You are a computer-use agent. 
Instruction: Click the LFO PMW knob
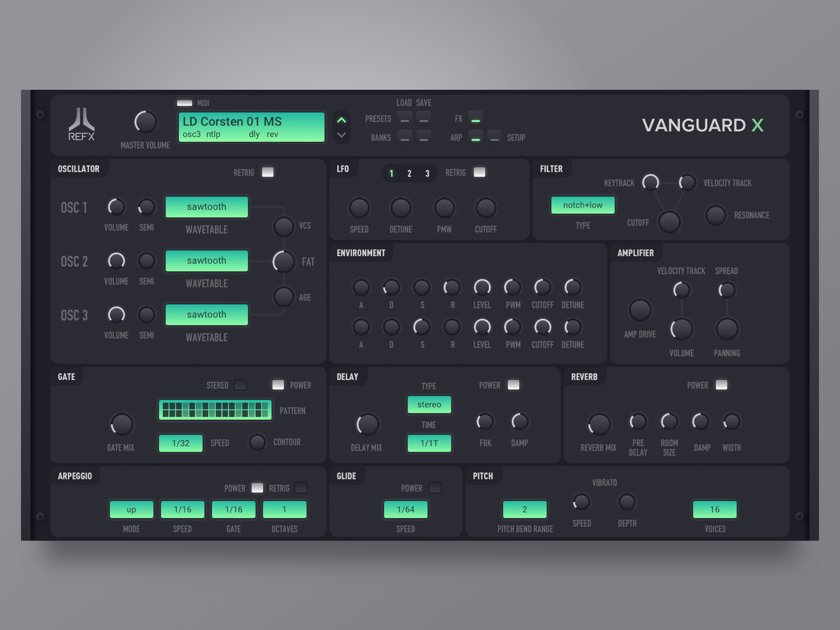point(444,208)
